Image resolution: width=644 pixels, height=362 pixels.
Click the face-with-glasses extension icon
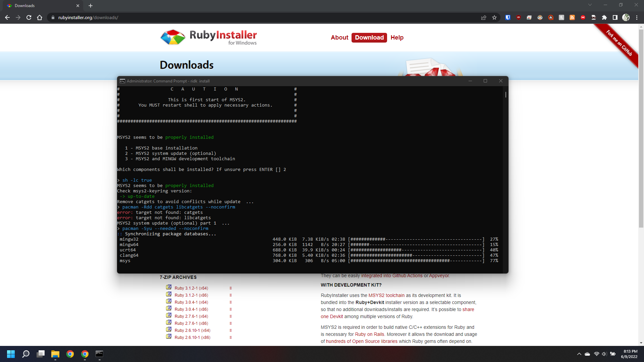click(540, 17)
